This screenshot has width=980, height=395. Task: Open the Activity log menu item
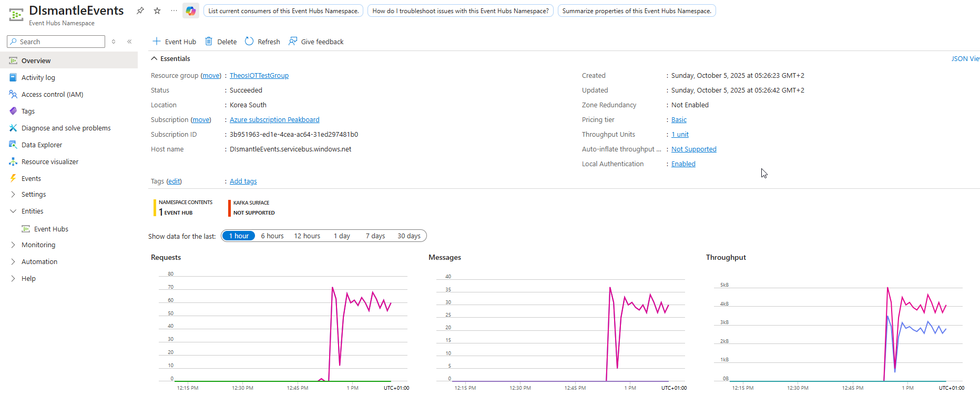(x=38, y=77)
